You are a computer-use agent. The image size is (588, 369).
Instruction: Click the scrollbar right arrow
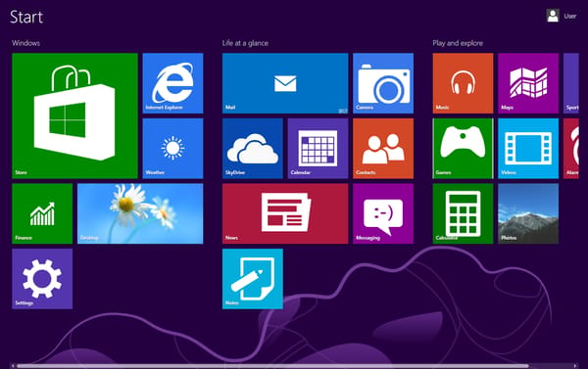(x=575, y=366)
